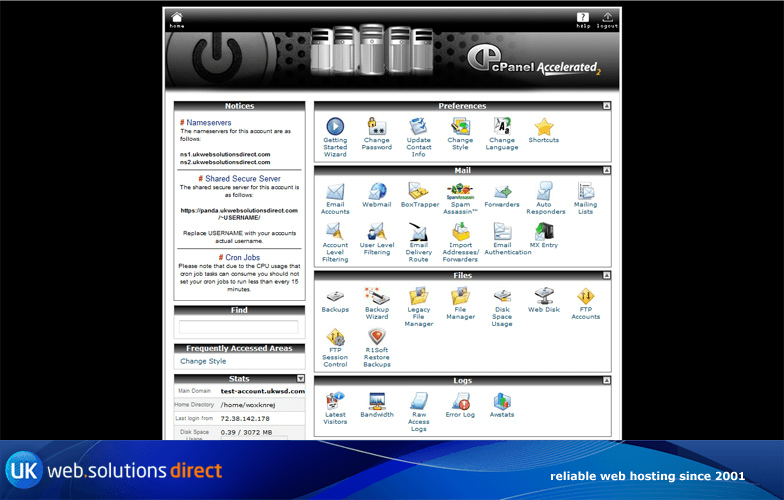Start the Backup Wizard
784x500 pixels.
click(377, 297)
